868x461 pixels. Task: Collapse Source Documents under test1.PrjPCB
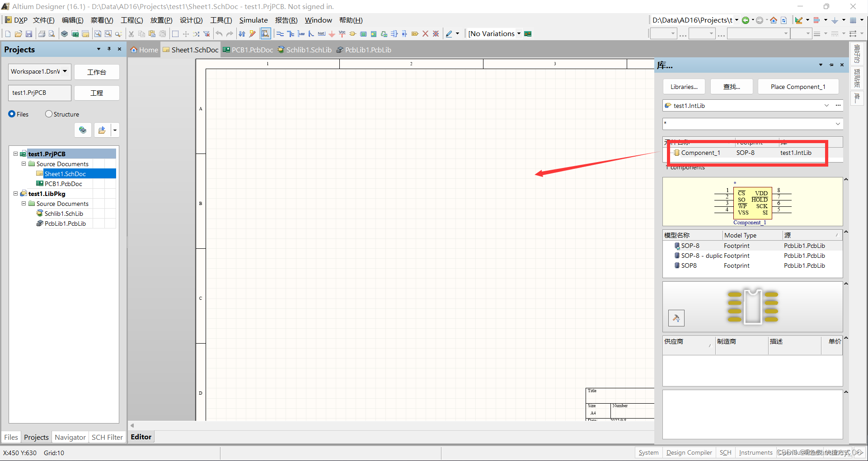[x=24, y=164]
